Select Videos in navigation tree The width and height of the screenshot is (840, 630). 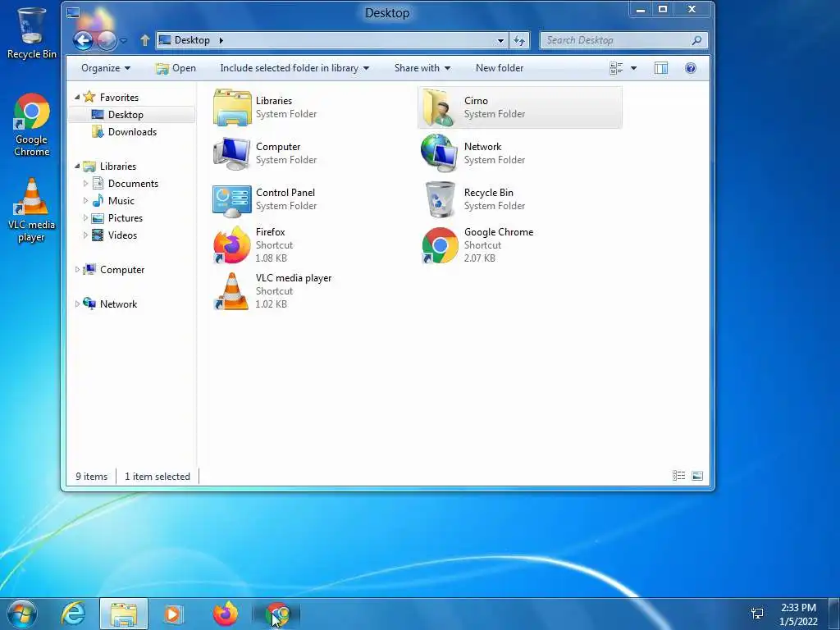122,235
